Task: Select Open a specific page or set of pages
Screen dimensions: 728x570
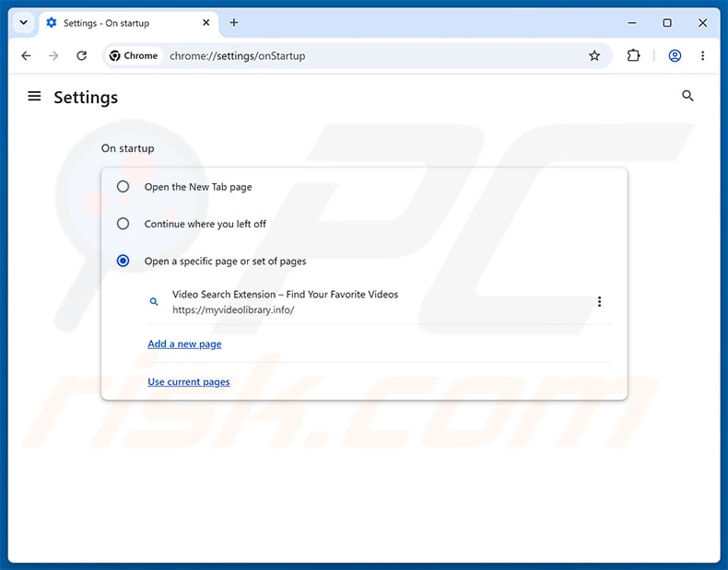Action: point(123,261)
